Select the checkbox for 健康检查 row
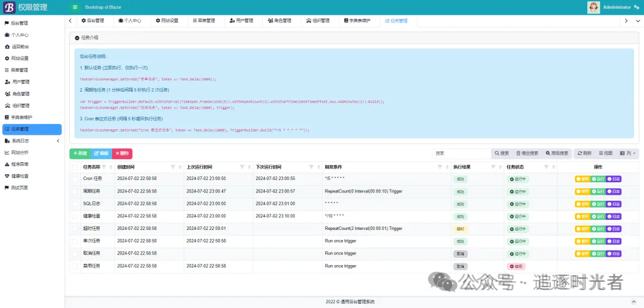644x308 pixels. click(75, 216)
